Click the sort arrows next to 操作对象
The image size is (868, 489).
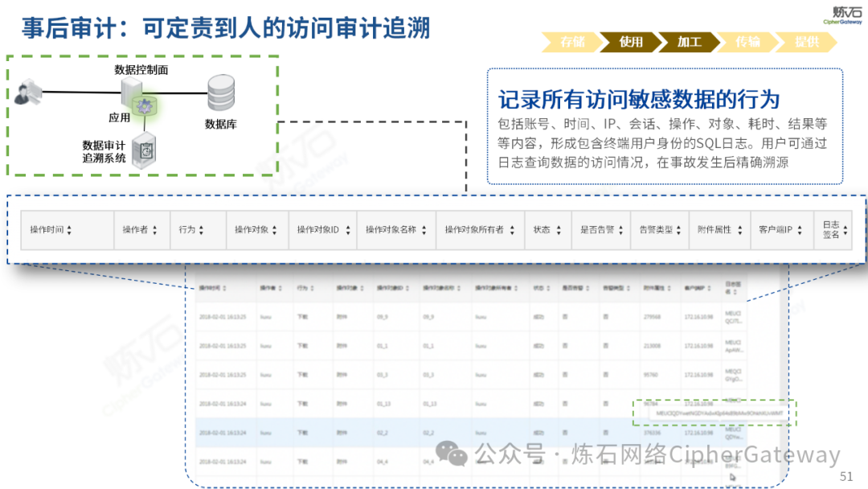[274, 230]
